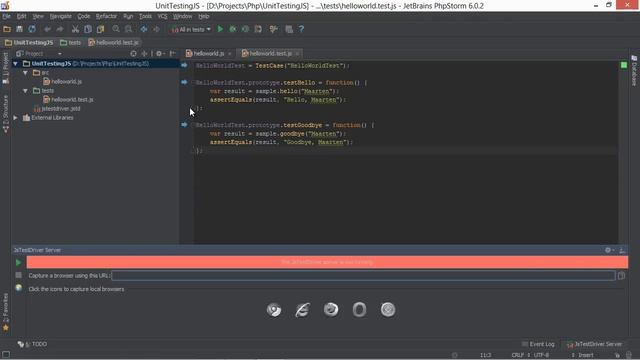
Task: Click the Open folder toolbar icon
Action: [7, 29]
